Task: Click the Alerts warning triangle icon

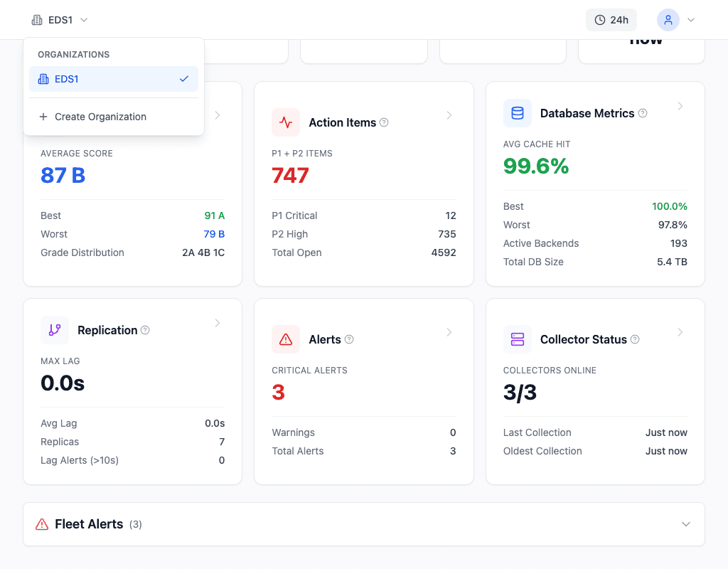Action: 286,339
